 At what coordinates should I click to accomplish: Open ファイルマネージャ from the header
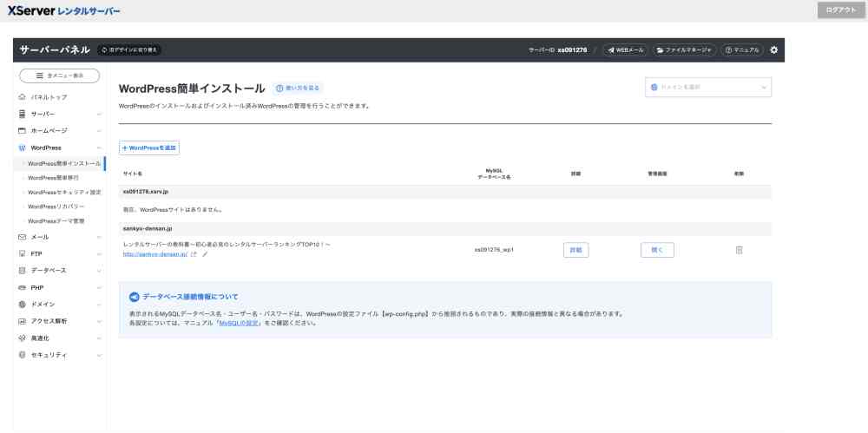pos(684,50)
